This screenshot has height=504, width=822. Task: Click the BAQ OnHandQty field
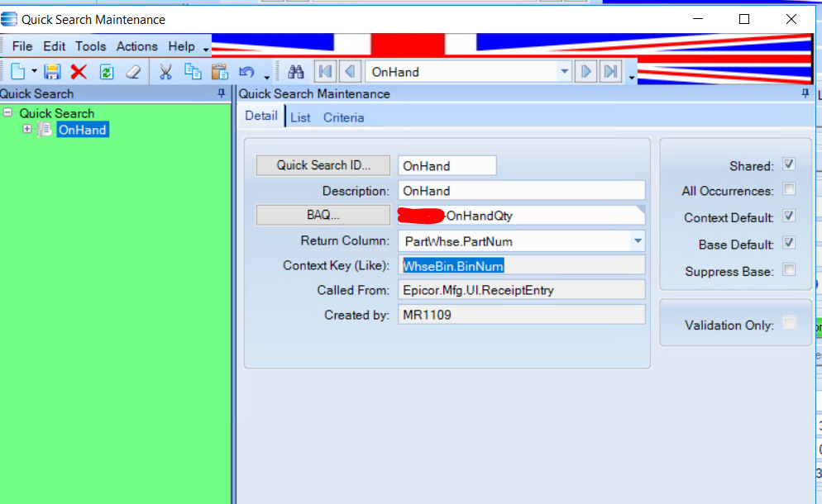pyautogui.click(x=521, y=216)
